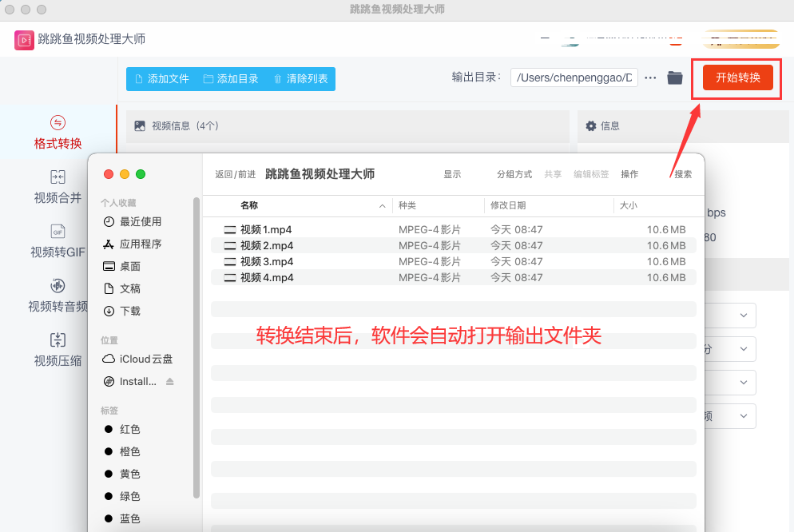This screenshot has width=794, height=532.
Task: Click 搜索 in the Finder toolbar
Action: (683, 174)
